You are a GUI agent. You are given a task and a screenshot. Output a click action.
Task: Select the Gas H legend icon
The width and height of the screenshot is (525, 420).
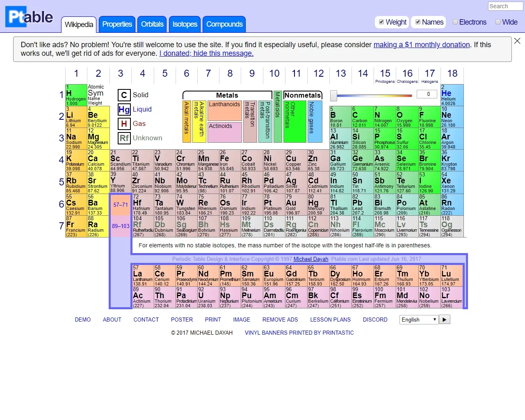pos(124,124)
